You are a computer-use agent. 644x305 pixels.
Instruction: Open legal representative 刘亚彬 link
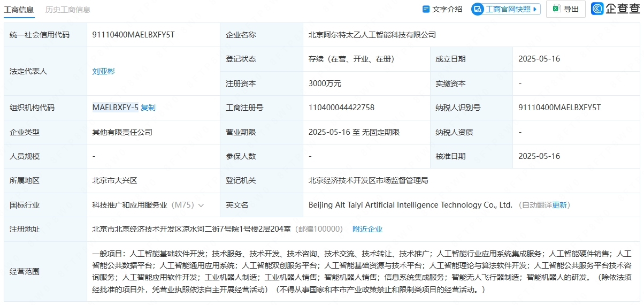pos(103,71)
